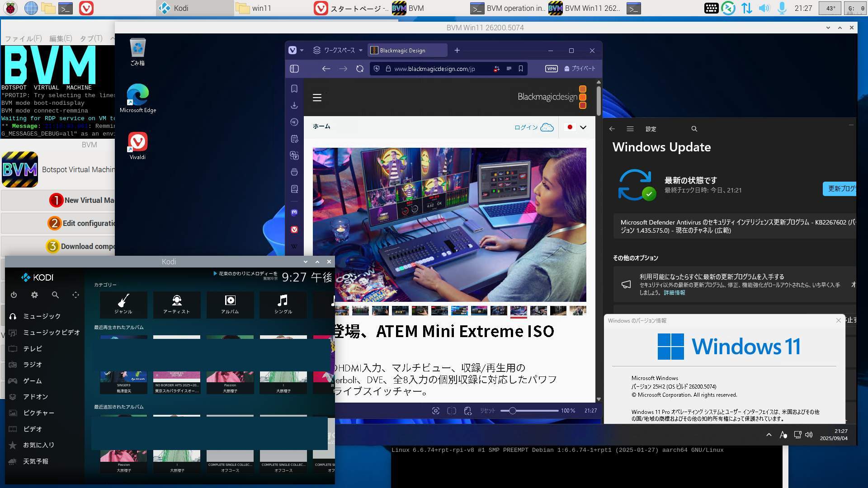Open Vivaldi translate panel icon
Image resolution: width=868 pixels, height=488 pixels.
294,155
